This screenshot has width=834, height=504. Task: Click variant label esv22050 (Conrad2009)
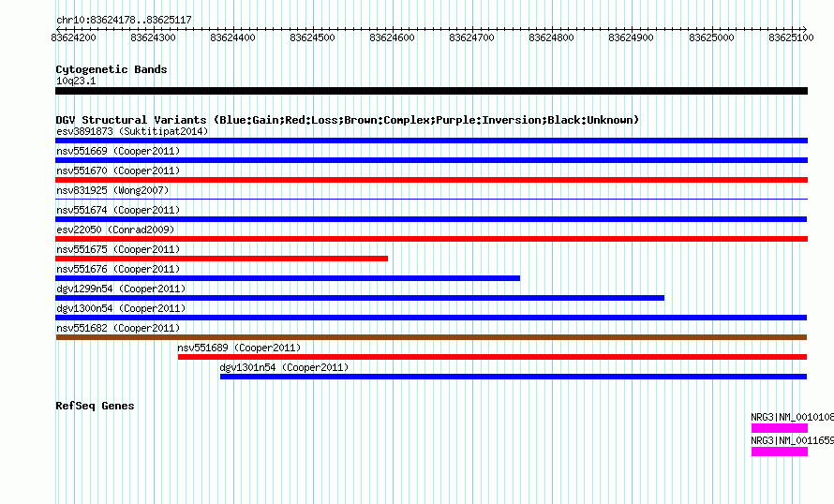[x=115, y=230]
